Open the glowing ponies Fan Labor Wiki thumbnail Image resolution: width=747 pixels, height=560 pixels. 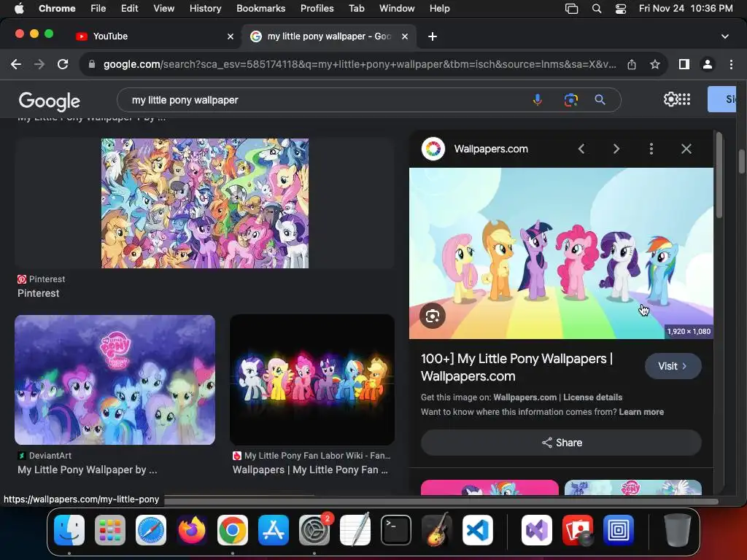[x=312, y=380]
